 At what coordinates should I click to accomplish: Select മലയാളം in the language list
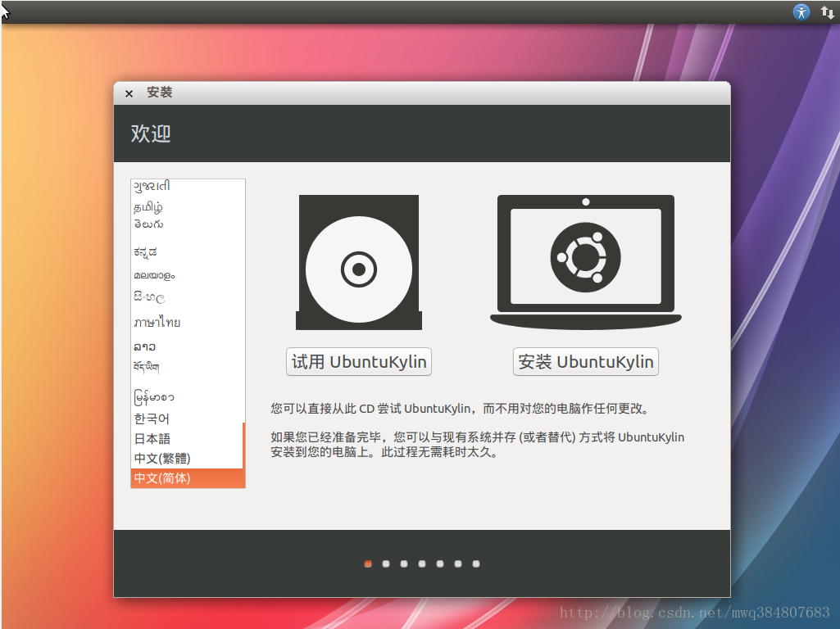[186, 275]
